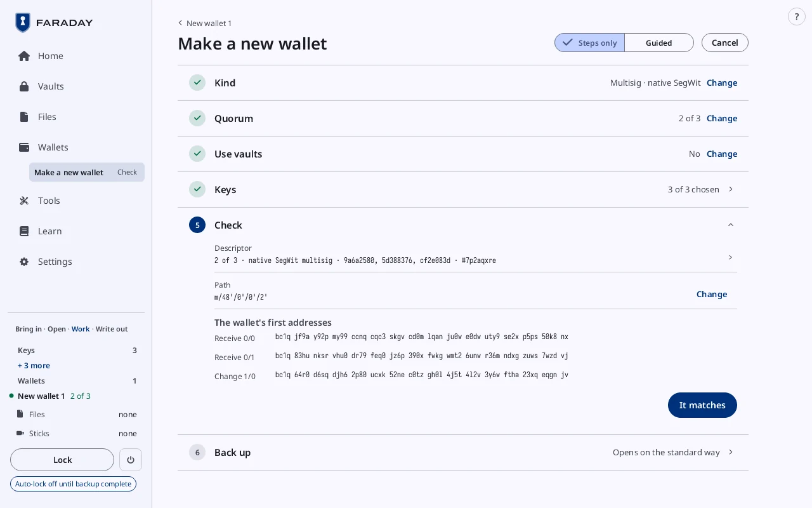Open the help question mark icon
This screenshot has width=812, height=508.
click(x=797, y=17)
